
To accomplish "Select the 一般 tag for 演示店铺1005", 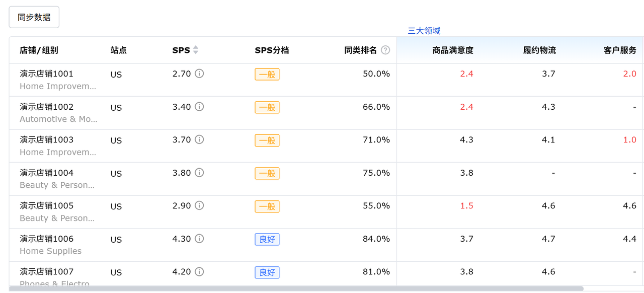I will click(x=267, y=206).
